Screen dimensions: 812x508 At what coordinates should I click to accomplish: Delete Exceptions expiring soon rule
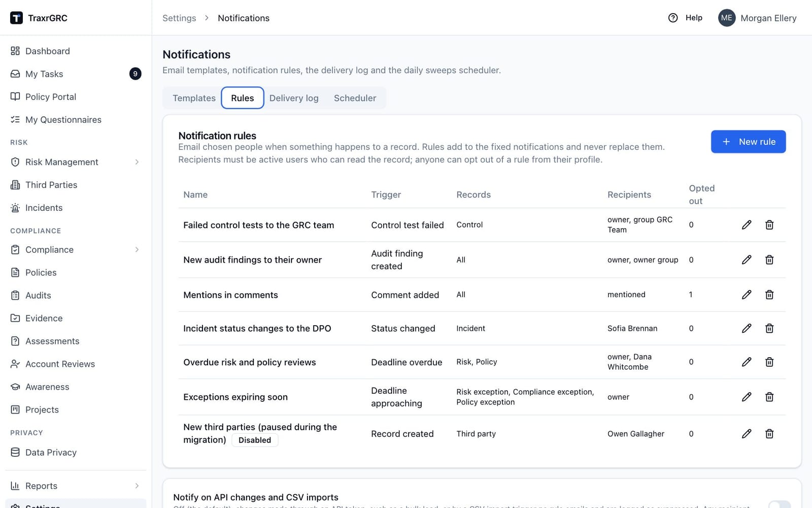769,397
